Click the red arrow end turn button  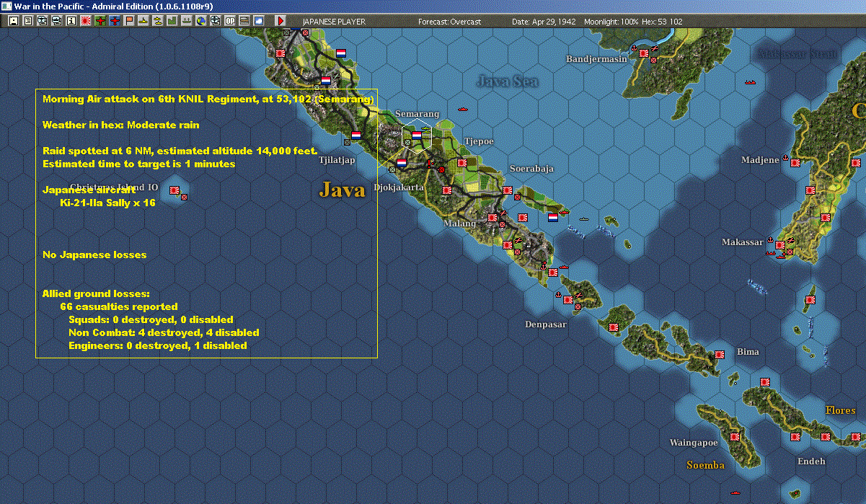tap(281, 21)
